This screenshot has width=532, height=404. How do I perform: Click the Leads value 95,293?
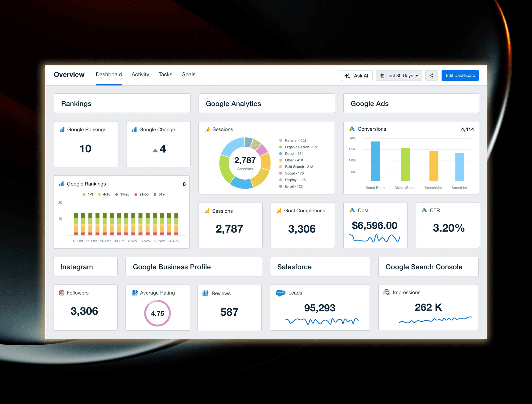click(x=320, y=308)
